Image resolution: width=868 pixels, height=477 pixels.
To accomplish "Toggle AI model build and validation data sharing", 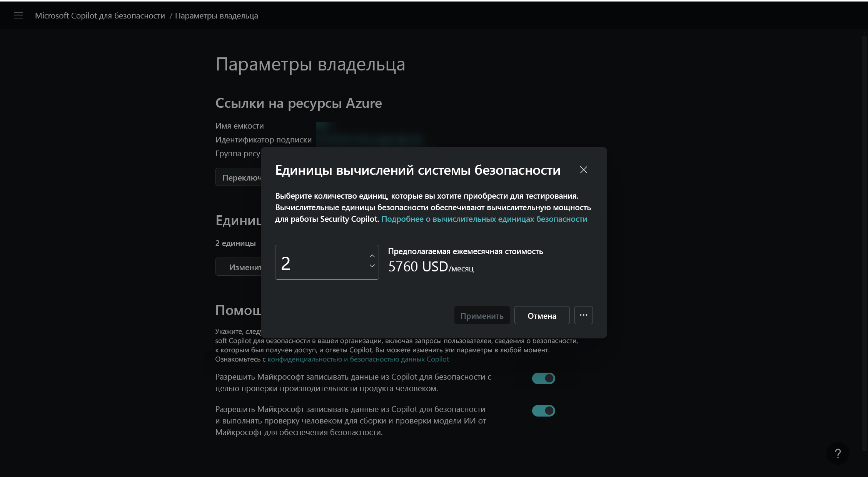I will pos(543,411).
